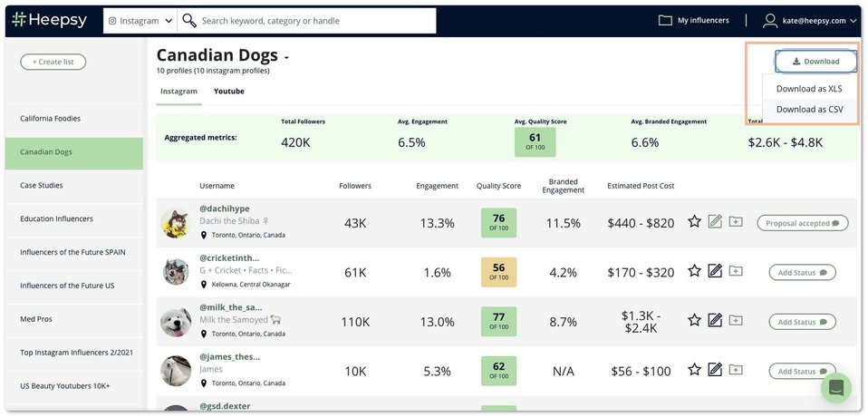This screenshot has height=417, width=868.
Task: Add Status for @milk_the_sa...
Action: click(x=802, y=322)
